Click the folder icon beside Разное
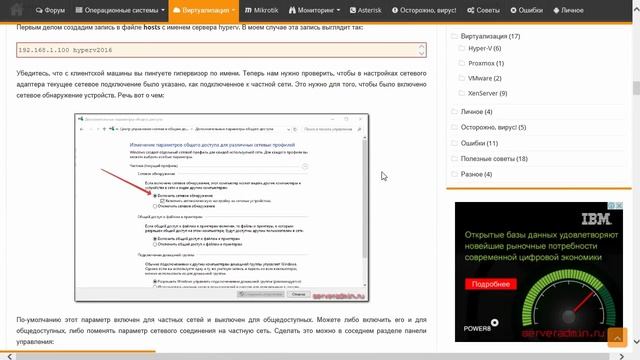This screenshot has height=360, width=640. coord(454,174)
